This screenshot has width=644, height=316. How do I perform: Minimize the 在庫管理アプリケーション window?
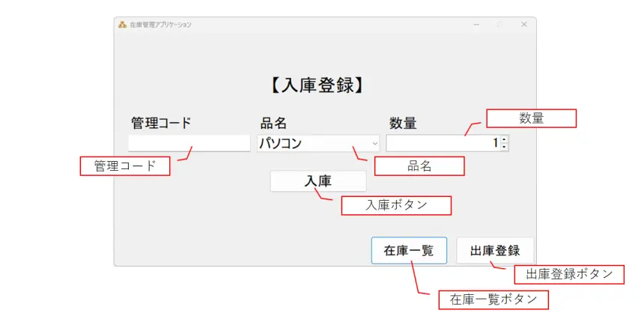click(476, 25)
